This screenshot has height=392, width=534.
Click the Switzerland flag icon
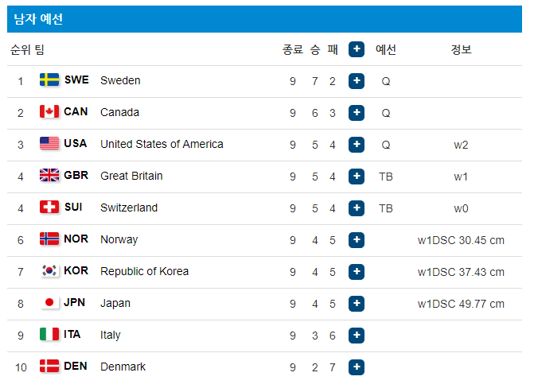click(x=49, y=208)
